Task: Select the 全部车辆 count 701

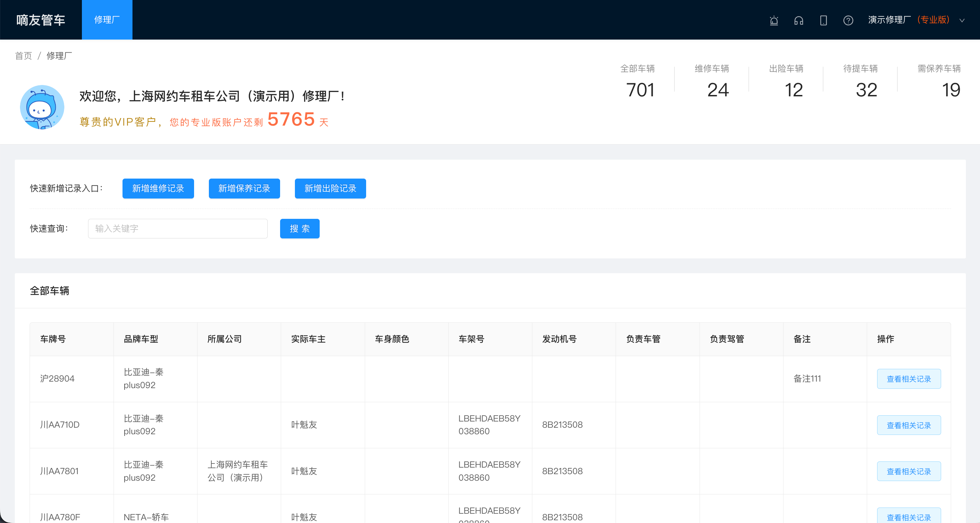Action: 640,90
